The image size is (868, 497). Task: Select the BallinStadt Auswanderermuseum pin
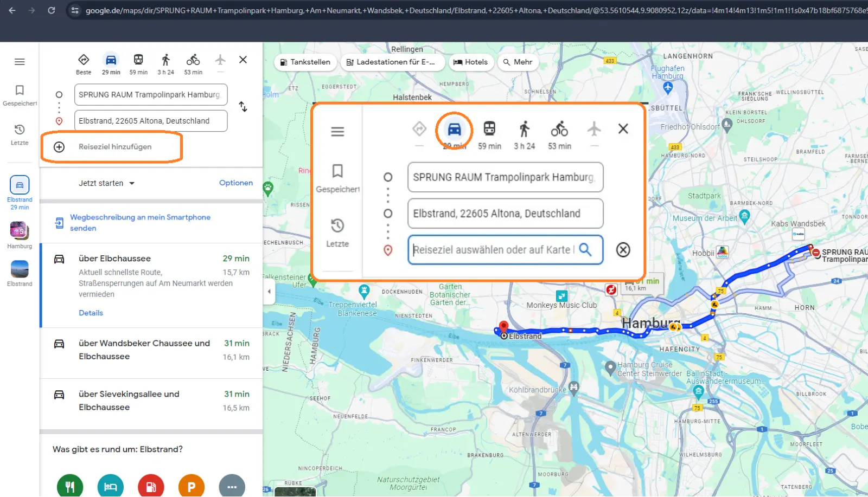699,391
